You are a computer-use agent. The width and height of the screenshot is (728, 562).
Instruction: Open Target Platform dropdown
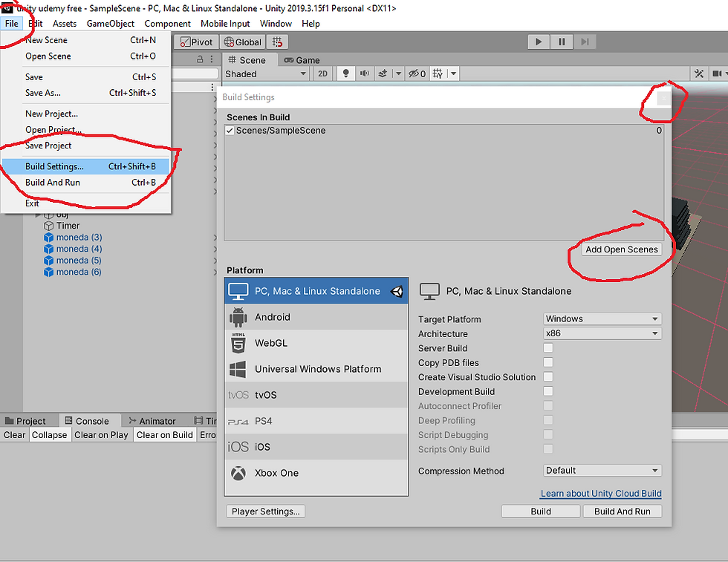tap(602, 318)
